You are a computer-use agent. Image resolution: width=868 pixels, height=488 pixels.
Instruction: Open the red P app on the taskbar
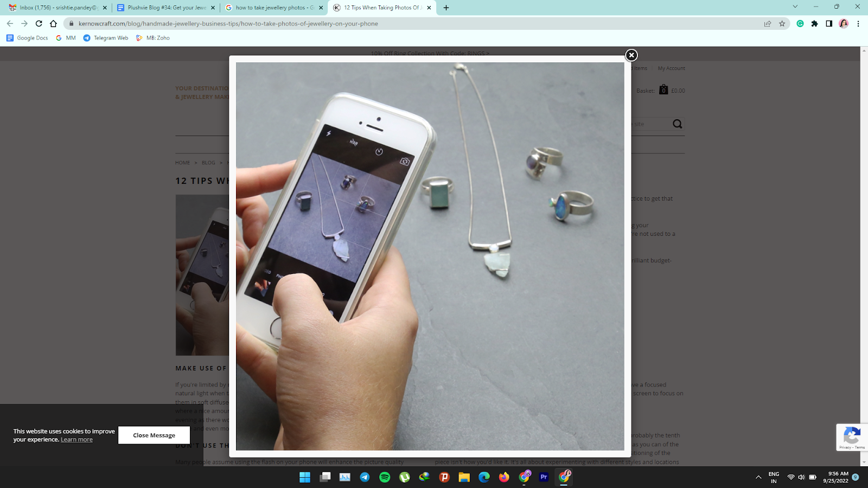[444, 477]
